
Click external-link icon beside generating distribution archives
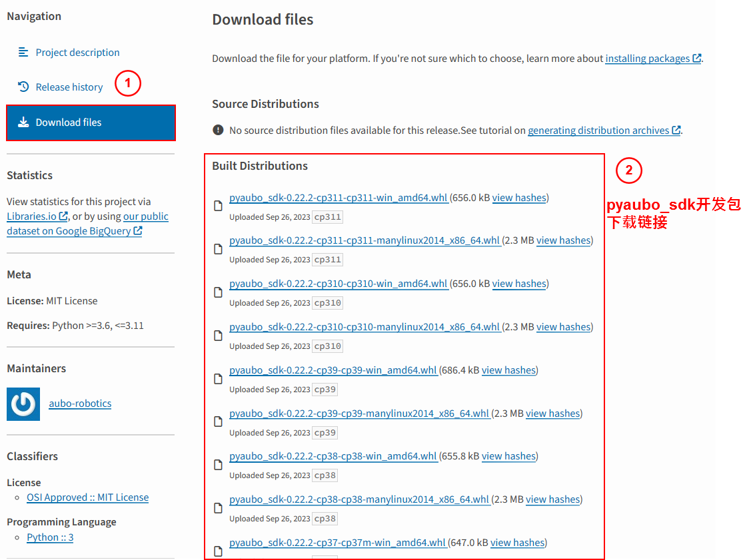click(x=676, y=130)
